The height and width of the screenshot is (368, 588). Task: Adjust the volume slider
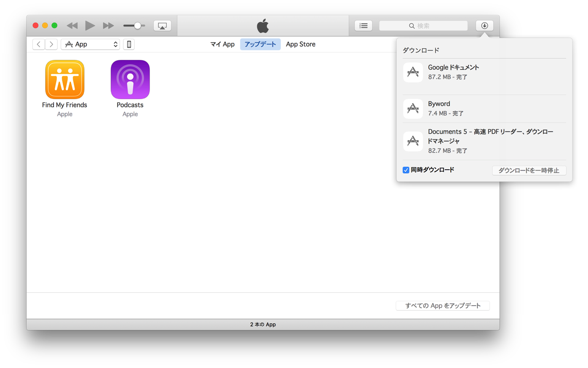pos(134,26)
